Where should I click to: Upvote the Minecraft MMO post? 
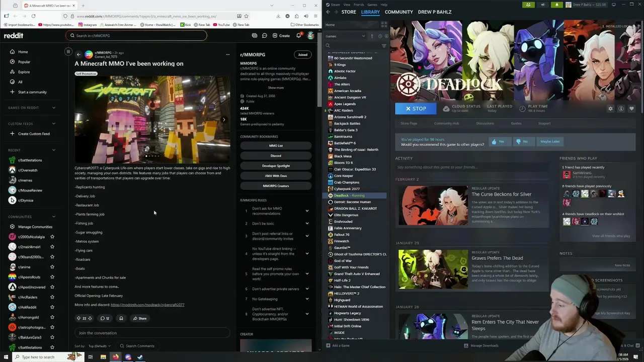78,318
